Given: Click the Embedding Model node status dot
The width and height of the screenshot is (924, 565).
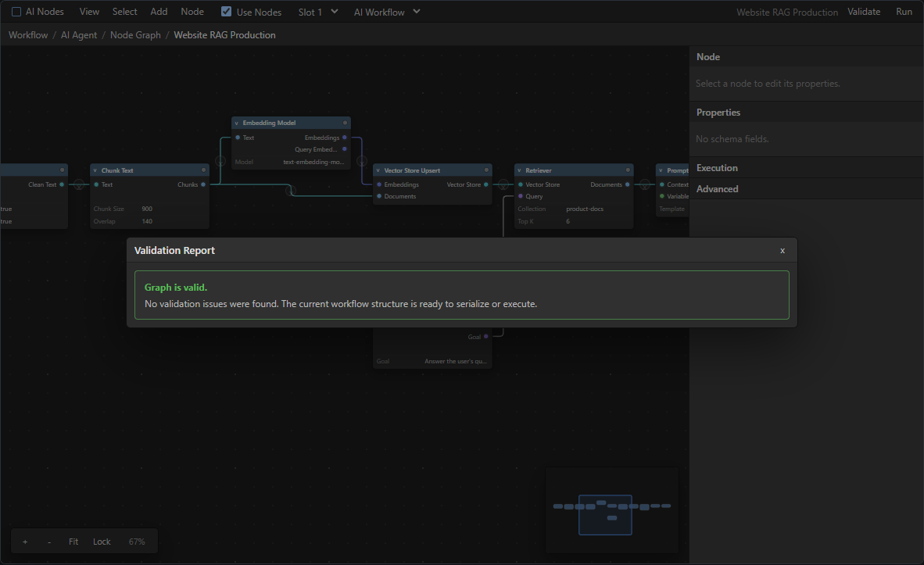Looking at the screenshot, I should [x=345, y=123].
